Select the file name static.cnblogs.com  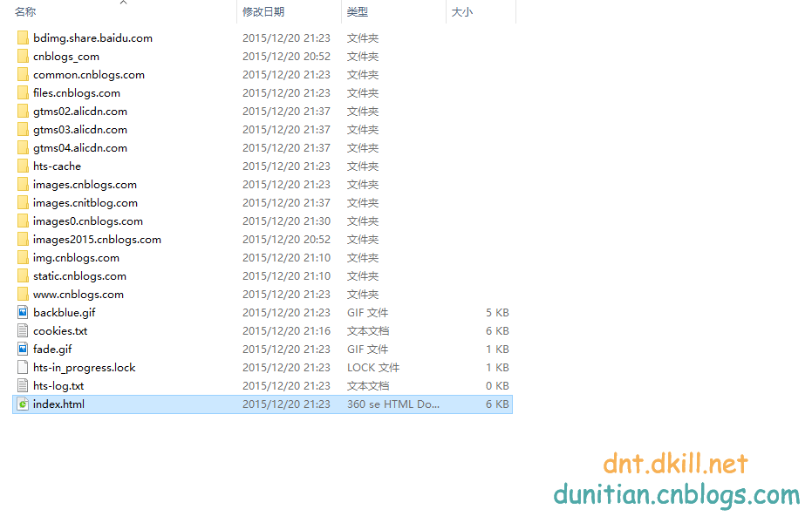pos(79,275)
